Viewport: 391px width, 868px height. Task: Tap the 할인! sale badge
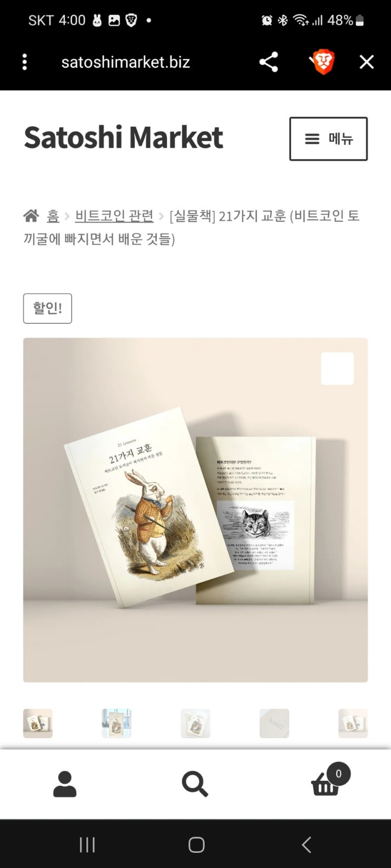click(47, 308)
